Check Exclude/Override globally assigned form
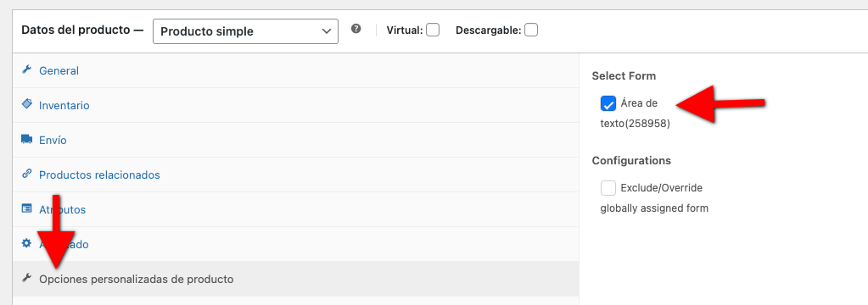Viewport: 868px width, 305px height. click(x=608, y=188)
